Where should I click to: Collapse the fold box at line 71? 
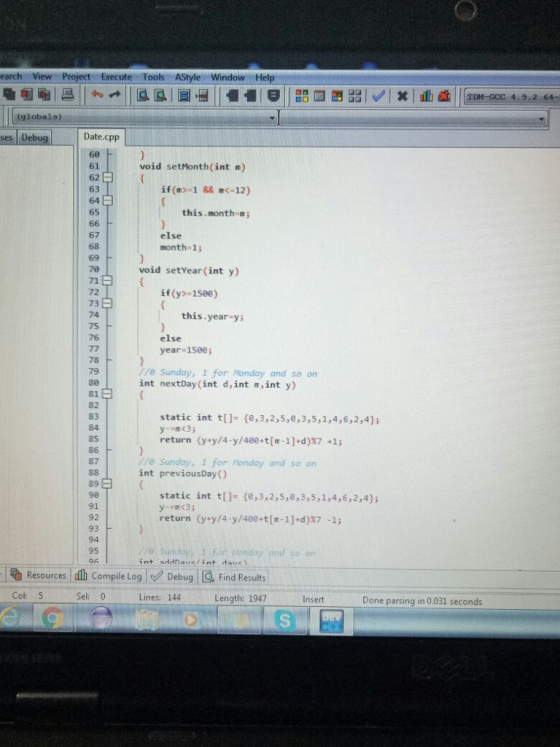[x=107, y=281]
